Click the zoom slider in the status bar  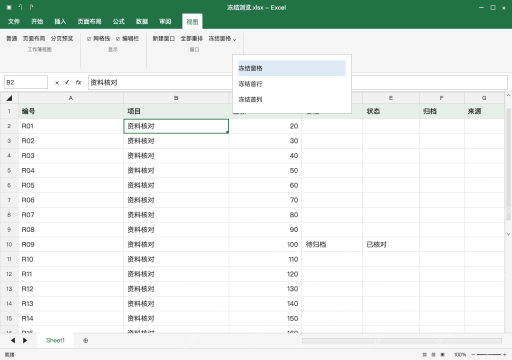click(x=489, y=355)
